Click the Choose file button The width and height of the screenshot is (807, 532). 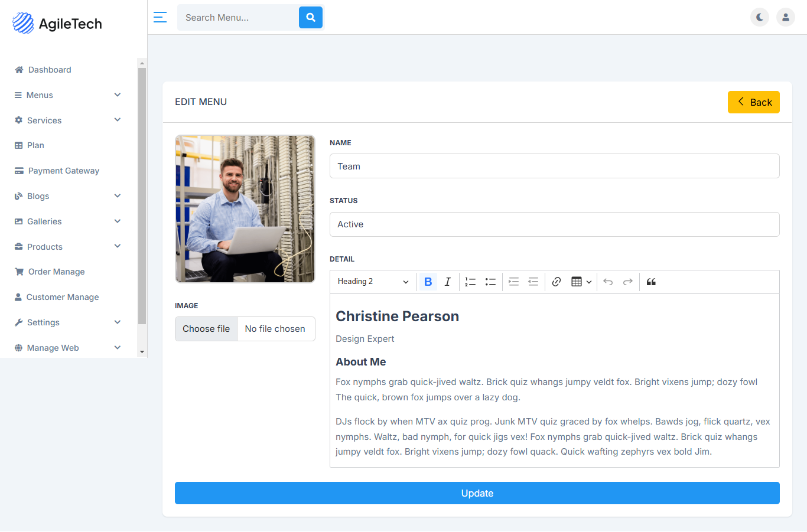click(x=206, y=329)
